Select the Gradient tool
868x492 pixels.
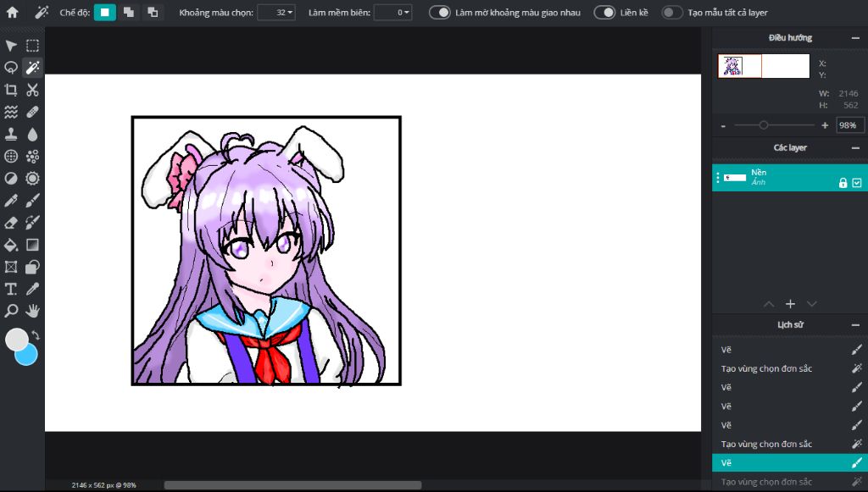(x=33, y=245)
